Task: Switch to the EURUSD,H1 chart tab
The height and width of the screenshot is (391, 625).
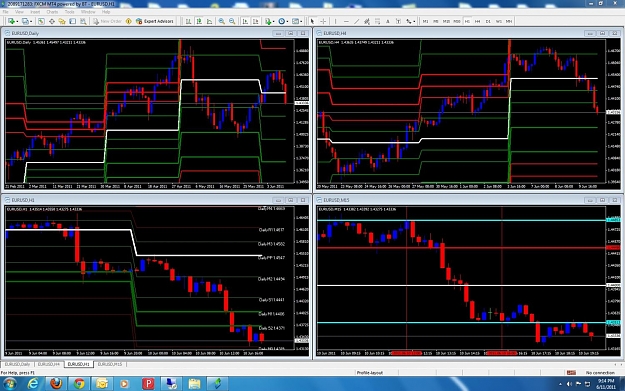Action: click(x=79, y=364)
